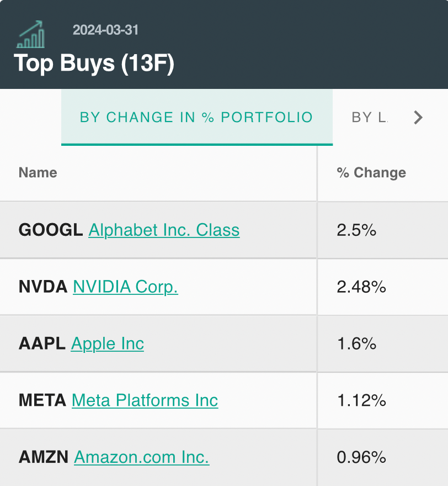Expand more tabs with the right chevron
Viewport: 448px width, 486px height.
[418, 118]
